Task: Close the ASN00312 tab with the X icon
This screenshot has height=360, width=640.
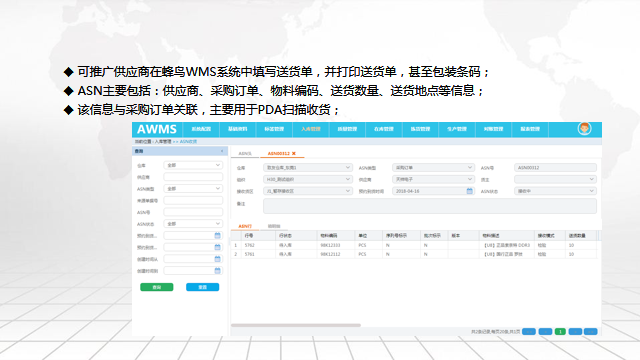Action: (293, 153)
